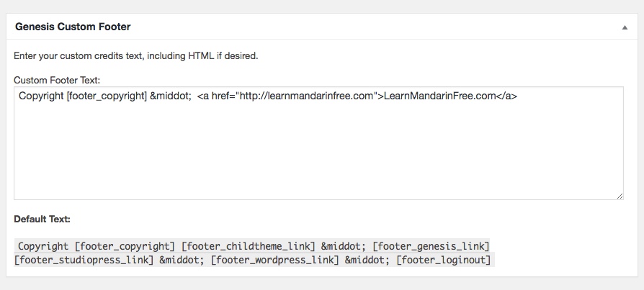Click the &middot; entity in the textarea
This screenshot has width=644, height=290.
pos(170,96)
